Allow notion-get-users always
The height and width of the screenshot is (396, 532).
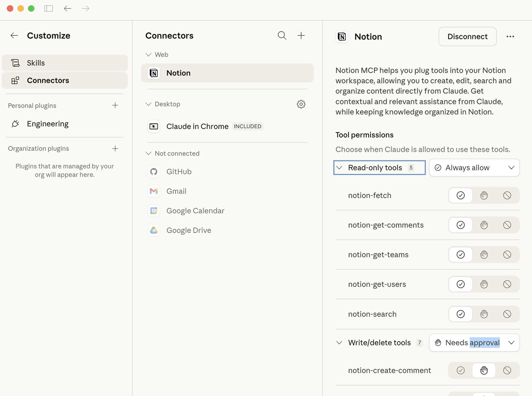(x=461, y=284)
